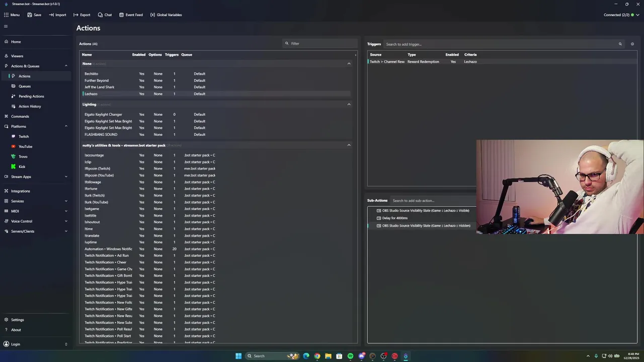Select the !translate action
Screen dimensions: 644x362
coord(216,236)
